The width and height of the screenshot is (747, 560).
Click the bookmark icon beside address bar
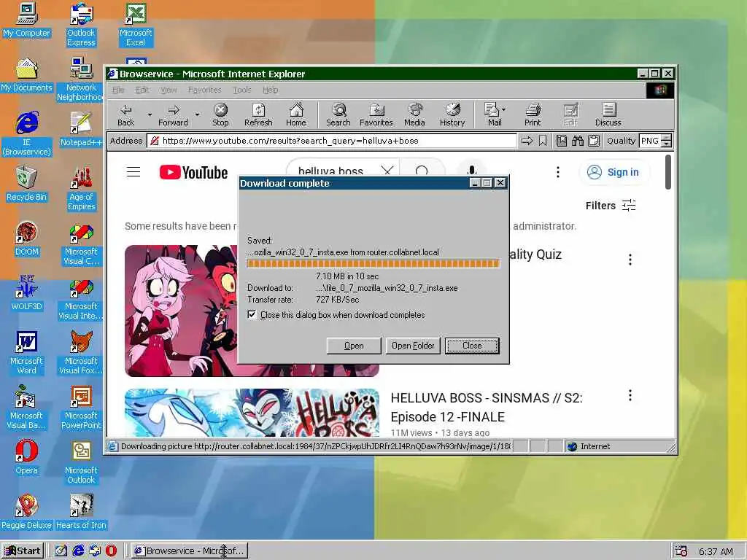click(x=543, y=141)
